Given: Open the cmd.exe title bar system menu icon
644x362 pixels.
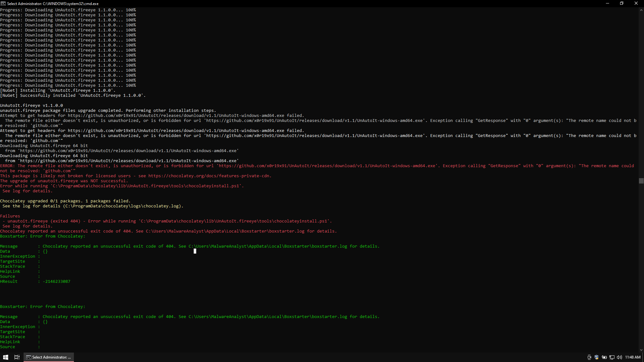Looking at the screenshot, I should coord(3,3).
